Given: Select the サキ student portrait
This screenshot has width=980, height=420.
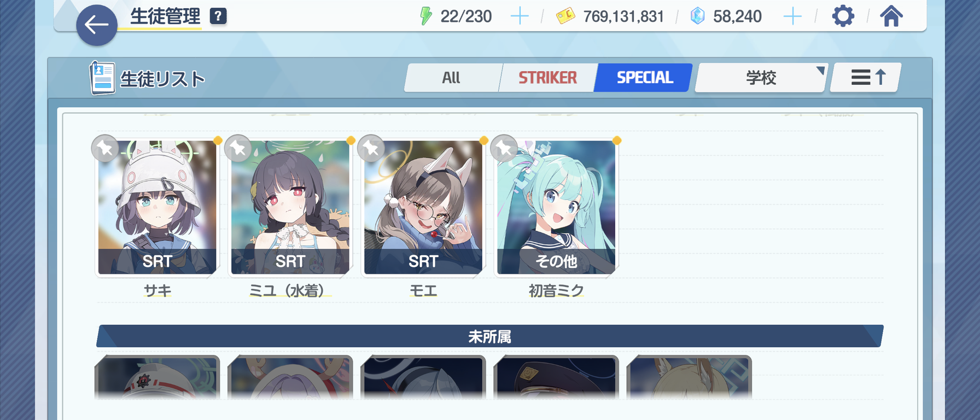Looking at the screenshot, I should (x=157, y=207).
